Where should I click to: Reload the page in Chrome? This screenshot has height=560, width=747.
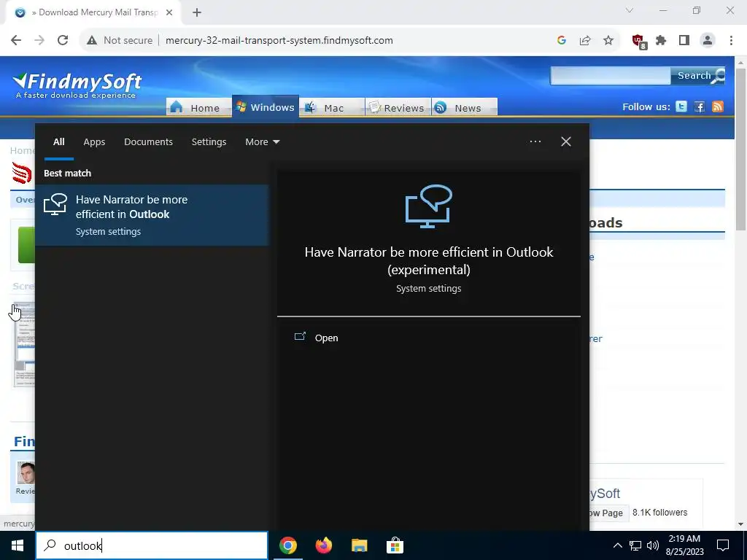click(x=63, y=41)
